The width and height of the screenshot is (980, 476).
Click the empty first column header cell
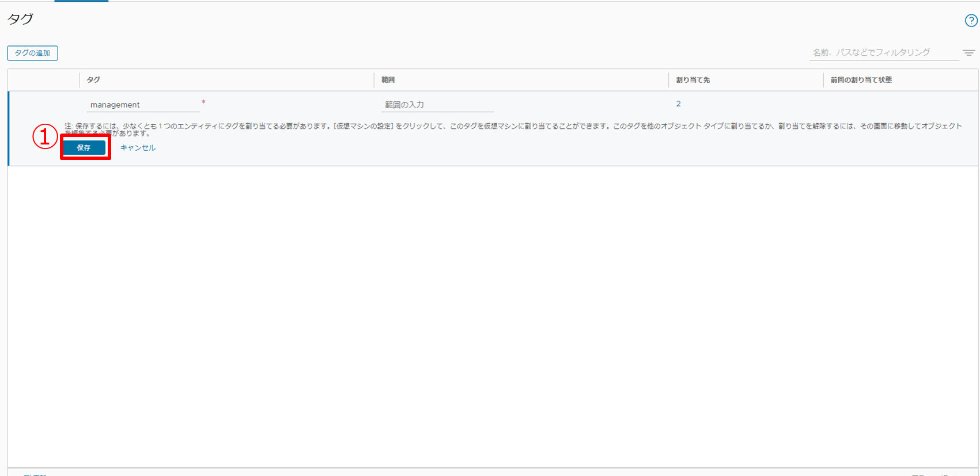43,80
